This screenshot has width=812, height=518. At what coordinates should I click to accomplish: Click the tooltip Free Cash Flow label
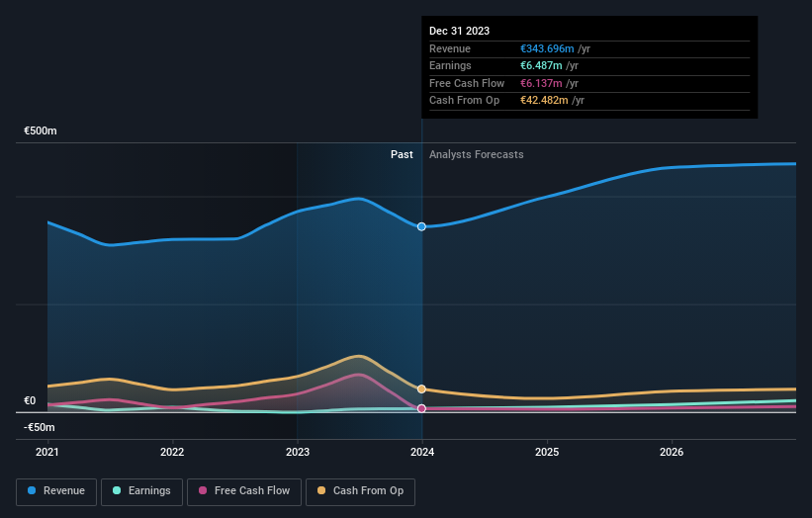point(467,83)
